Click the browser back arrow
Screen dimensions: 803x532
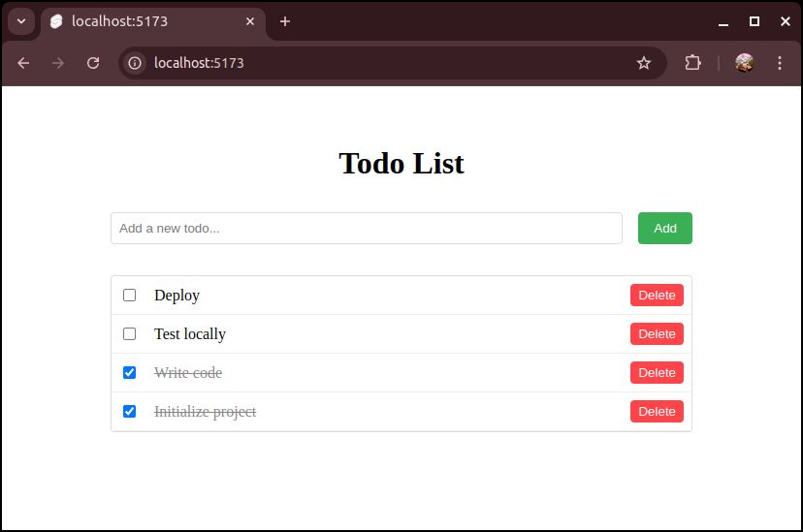tap(23, 63)
